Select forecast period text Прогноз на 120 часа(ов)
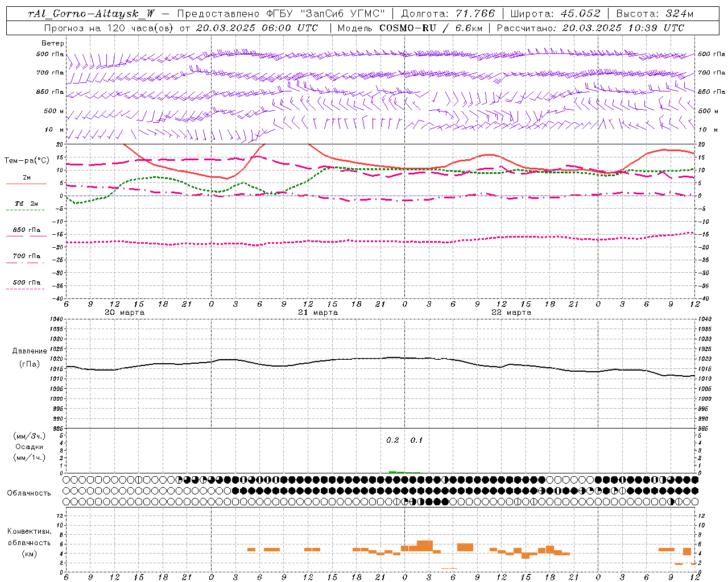Screen dimensions: 728x582 tap(109, 28)
